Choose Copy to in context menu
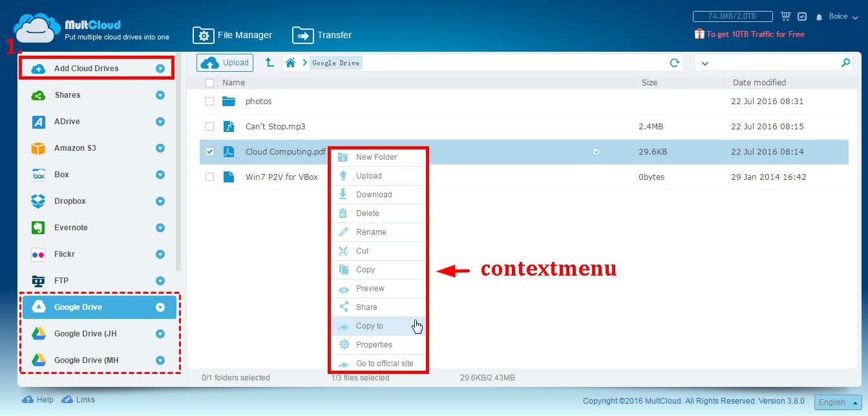Viewport: 868px width, 416px height. (x=378, y=326)
